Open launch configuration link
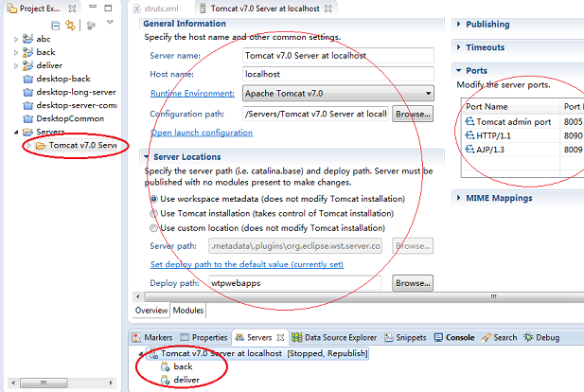The image size is (584, 392). 202,133
